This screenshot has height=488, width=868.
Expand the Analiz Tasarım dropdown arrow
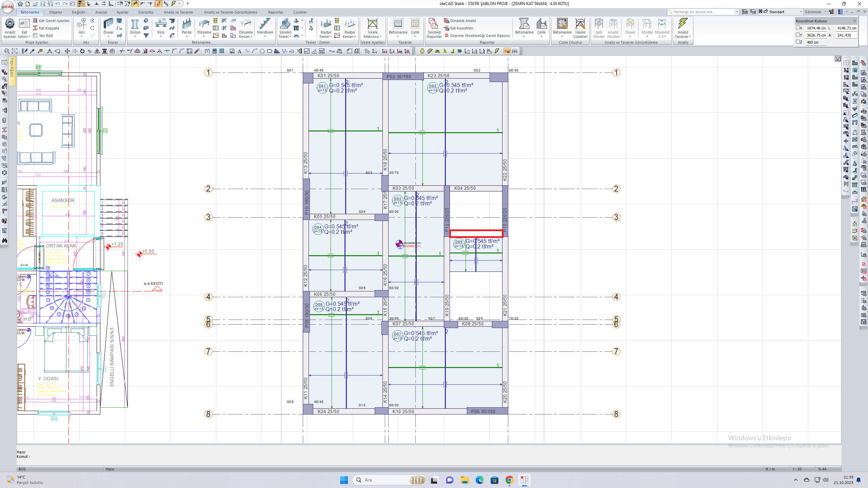pyautogui.click(x=690, y=37)
